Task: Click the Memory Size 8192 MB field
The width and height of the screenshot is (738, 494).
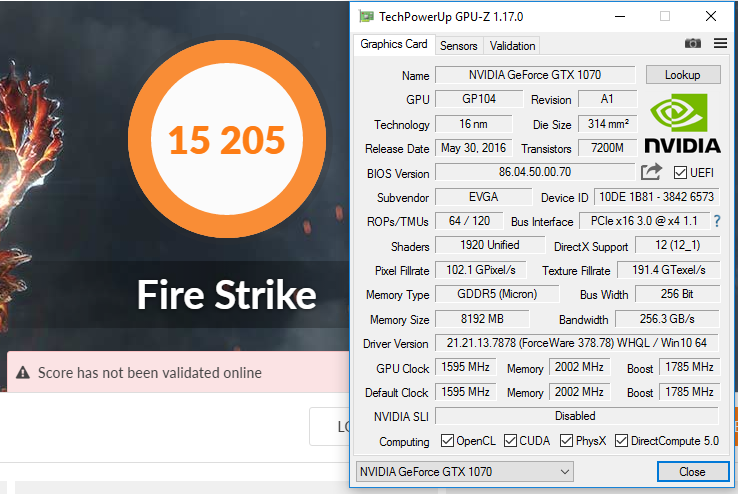Action: [x=482, y=319]
